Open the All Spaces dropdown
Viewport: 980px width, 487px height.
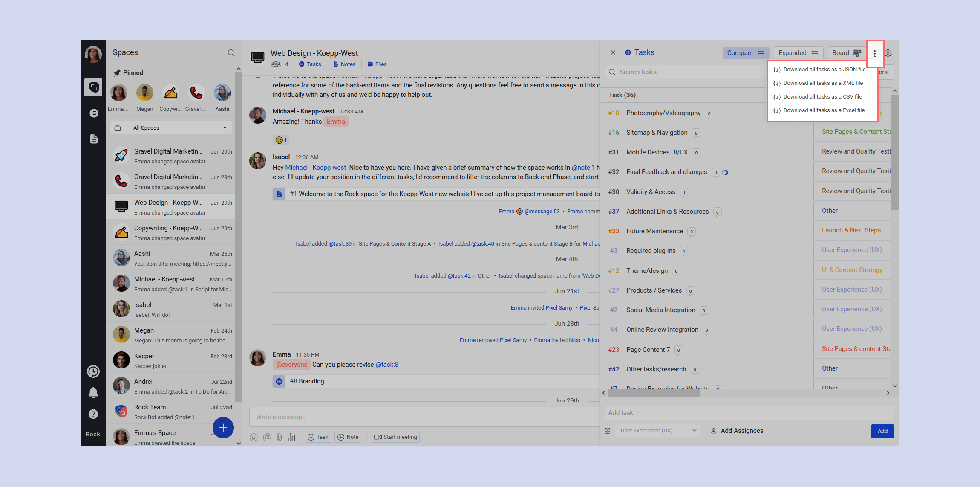[x=179, y=128]
